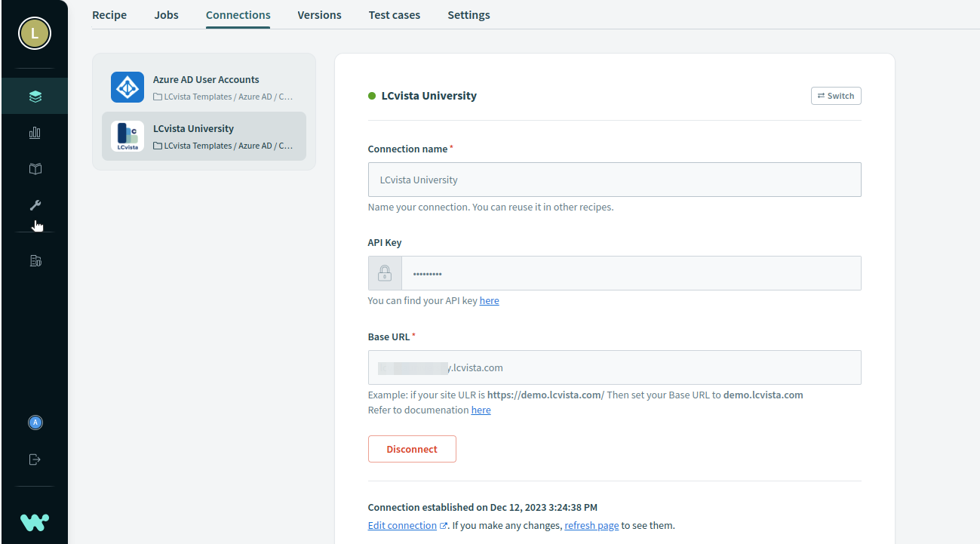980x544 pixels.
Task: Click the building admin icon in sidebar
Action: click(x=35, y=261)
